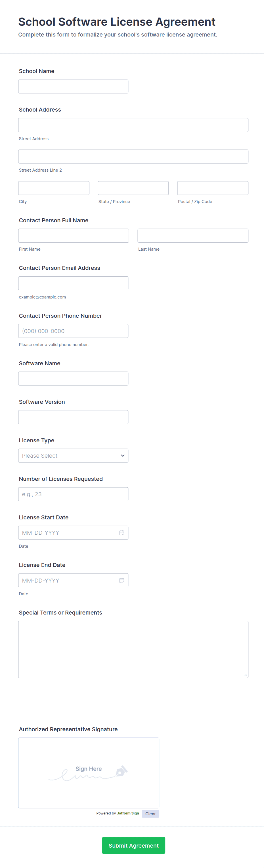264x868 pixels.
Task: Click the Number of Licenses Requested field
Action: (x=73, y=494)
